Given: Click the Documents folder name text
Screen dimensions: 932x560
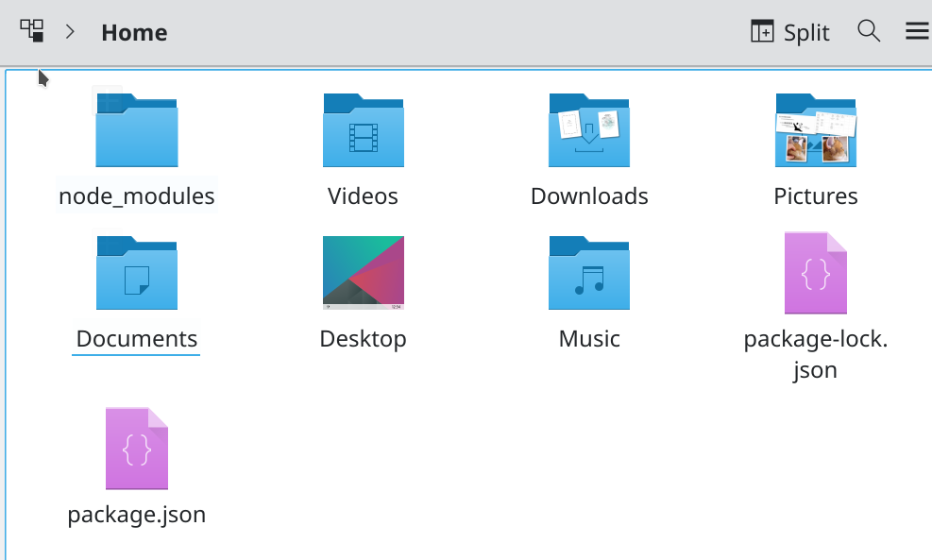Looking at the screenshot, I should click(x=136, y=338).
